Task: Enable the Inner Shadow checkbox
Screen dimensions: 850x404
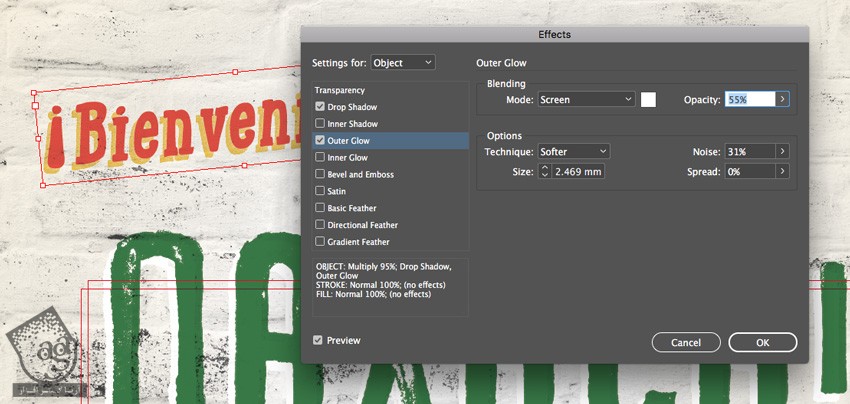Action: pyautogui.click(x=320, y=124)
